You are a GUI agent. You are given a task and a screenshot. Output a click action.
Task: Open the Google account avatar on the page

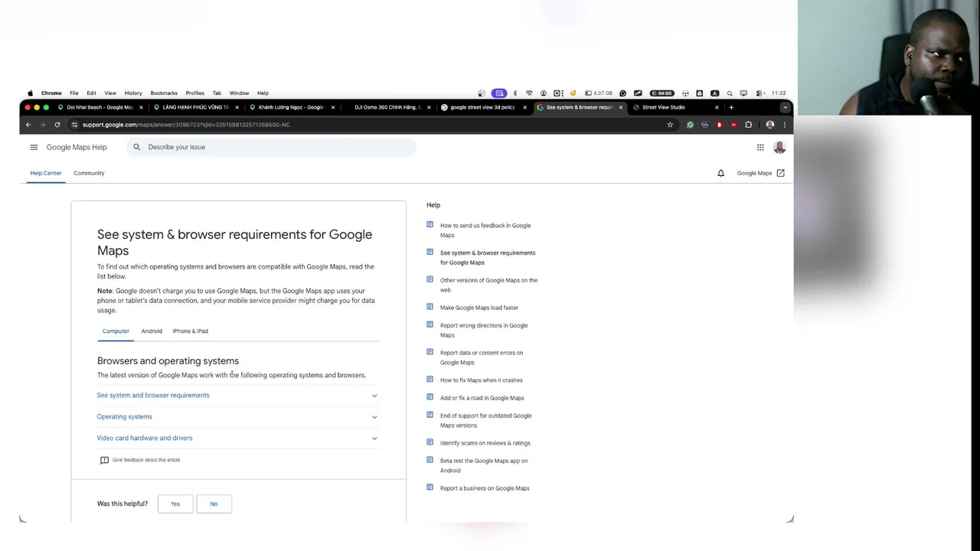tap(779, 147)
